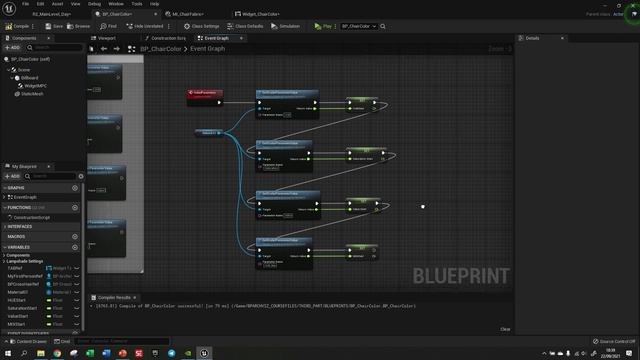Add a new macro via Macros plus icon
Image resolution: width=640 pixels, height=360 pixels.
coord(75,236)
